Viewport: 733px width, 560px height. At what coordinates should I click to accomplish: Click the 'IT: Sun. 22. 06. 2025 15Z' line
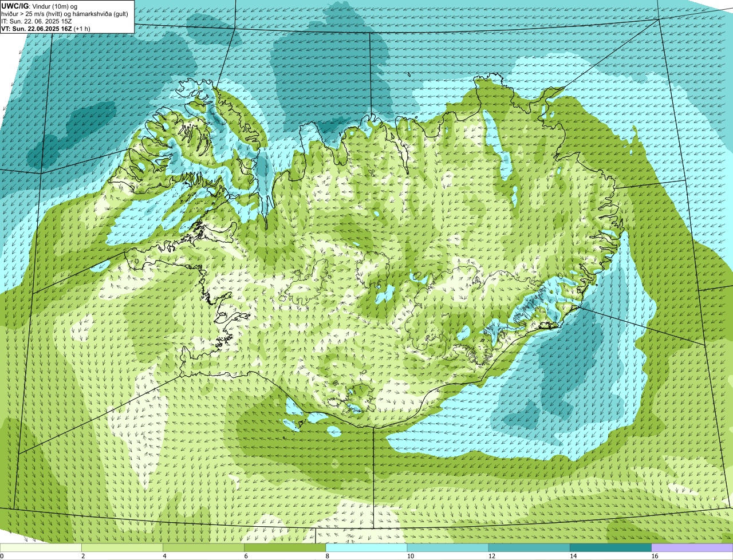(x=37, y=21)
